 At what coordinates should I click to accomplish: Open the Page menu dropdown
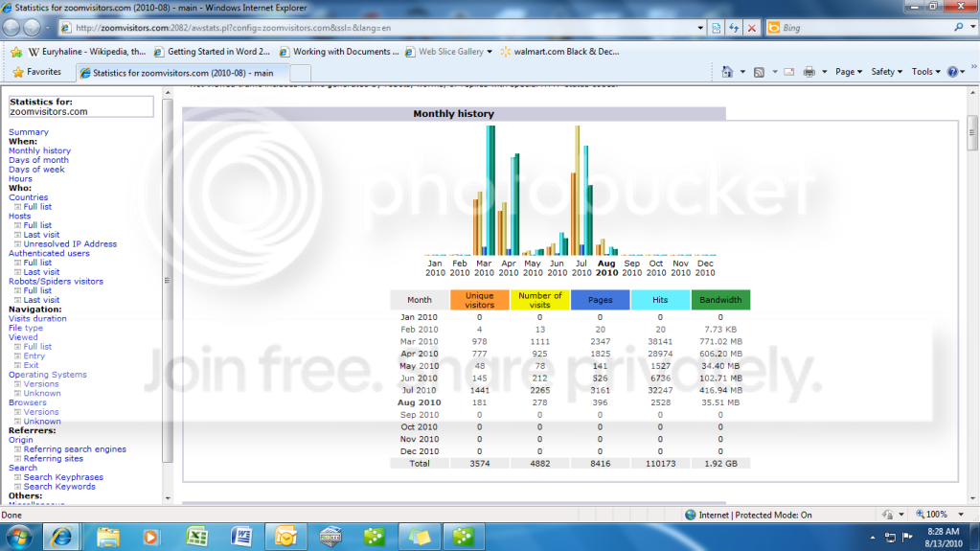coord(848,72)
